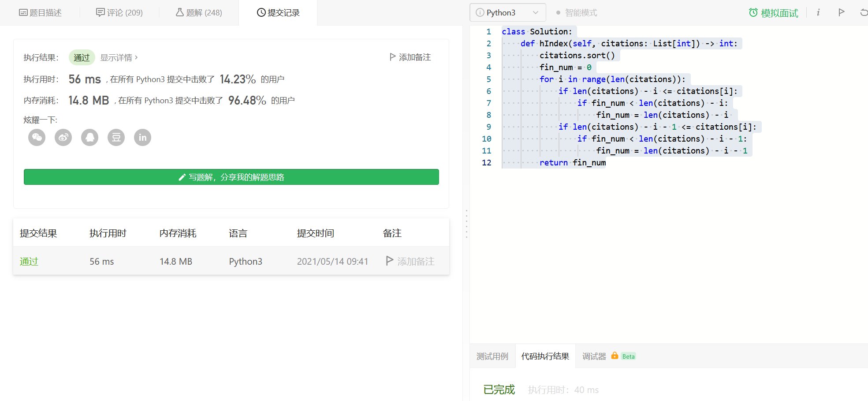
Task: Share result to WeChat icon
Action: click(x=37, y=138)
